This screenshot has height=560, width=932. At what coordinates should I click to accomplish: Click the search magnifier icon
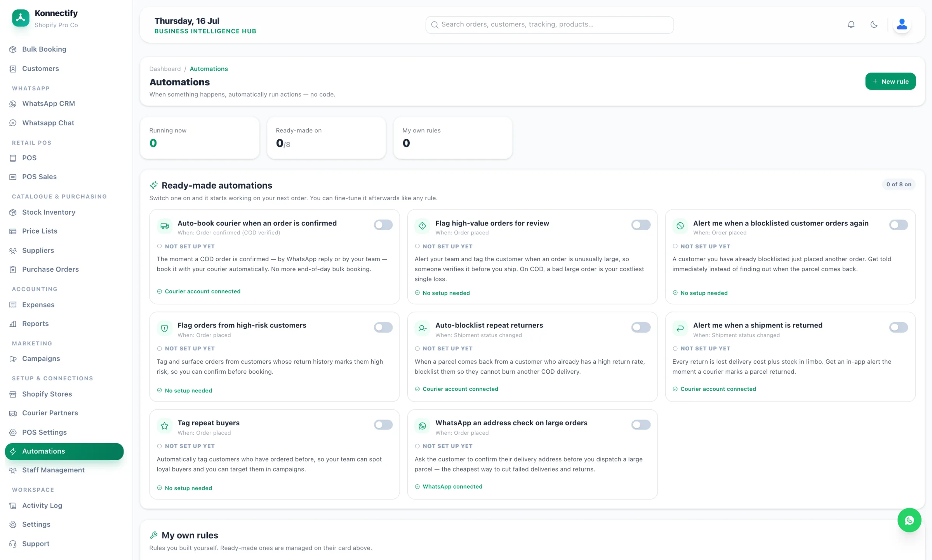pyautogui.click(x=435, y=25)
